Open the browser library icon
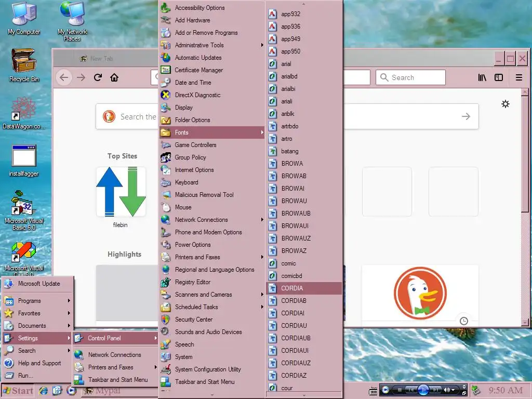 pyautogui.click(x=482, y=77)
